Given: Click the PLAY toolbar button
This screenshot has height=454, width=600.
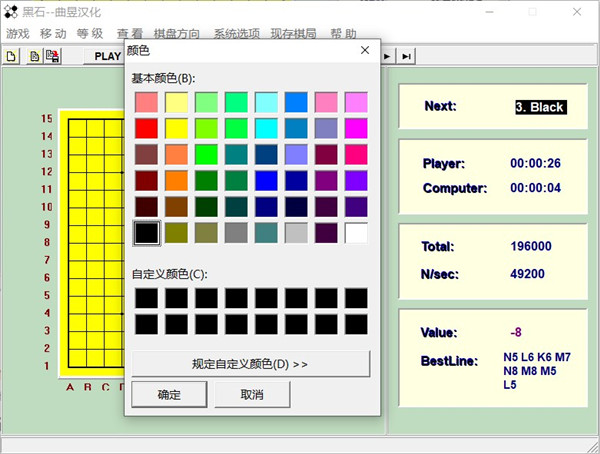Looking at the screenshot, I should [x=108, y=56].
